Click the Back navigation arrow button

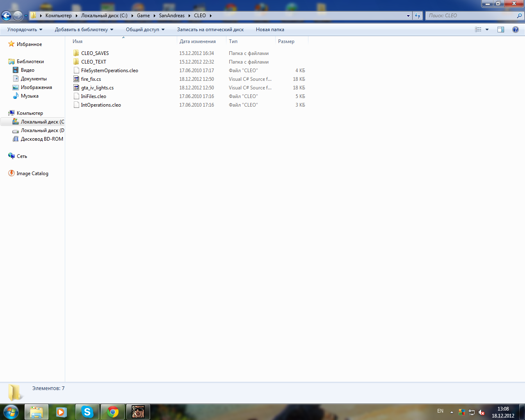7,16
